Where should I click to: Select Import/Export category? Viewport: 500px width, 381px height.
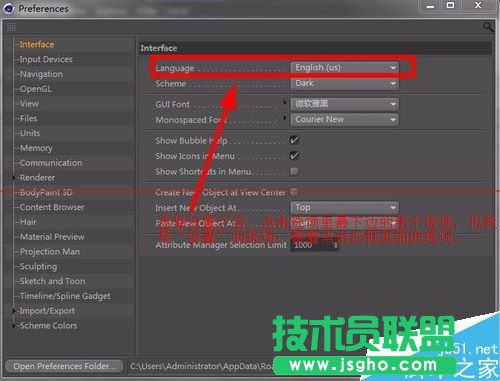[47, 311]
